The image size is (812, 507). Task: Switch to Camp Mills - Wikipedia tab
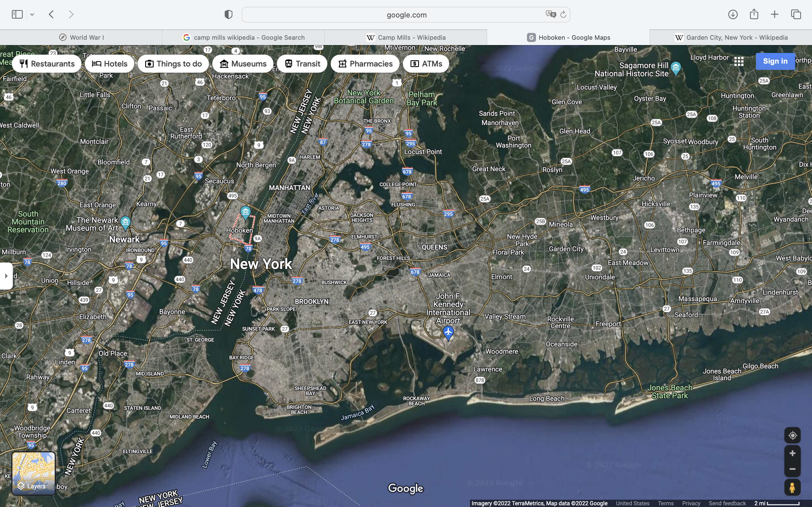point(406,37)
